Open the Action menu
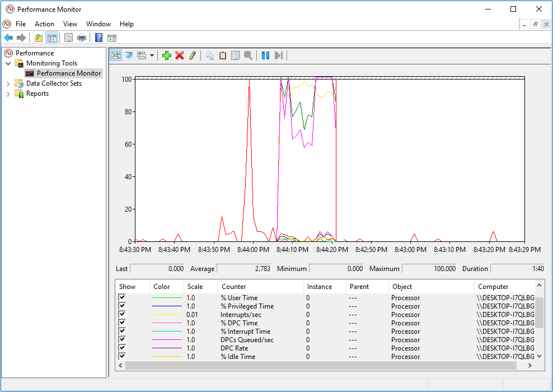 coord(44,24)
